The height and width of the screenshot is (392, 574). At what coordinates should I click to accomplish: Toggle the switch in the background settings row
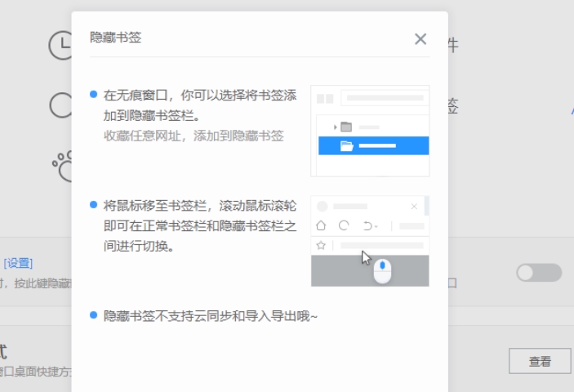539,273
